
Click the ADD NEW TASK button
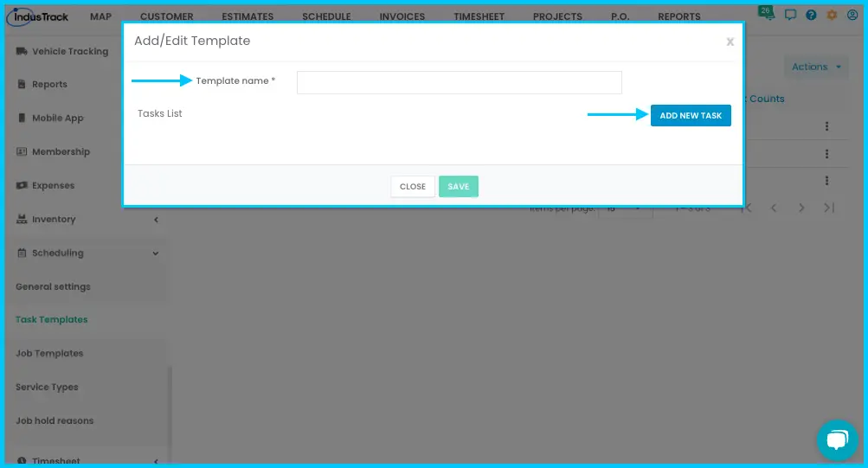(691, 116)
